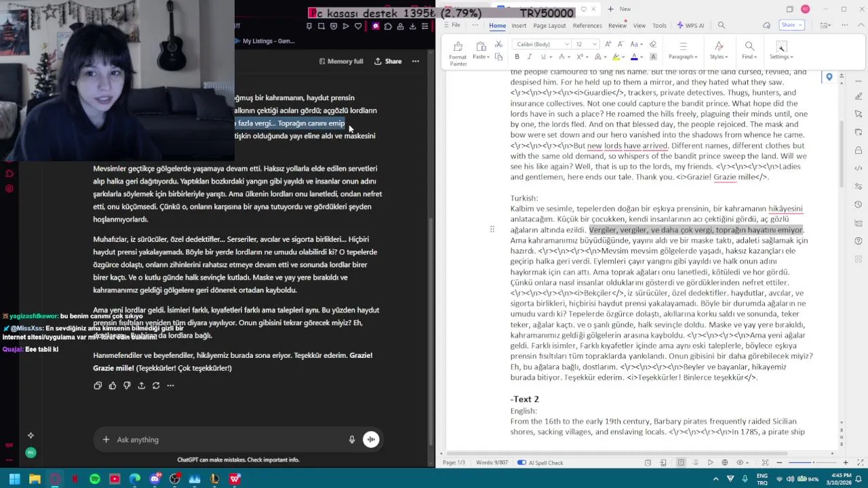
Task: Open WPS AI assistant
Action: coord(690,26)
